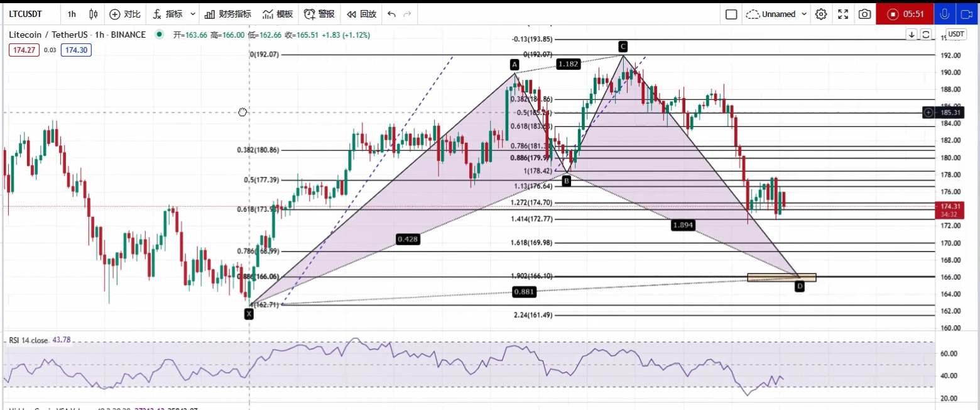Image resolution: width=980 pixels, height=410 pixels.
Task: Expand the 指标 indicators dropdown arrow
Action: click(x=193, y=14)
